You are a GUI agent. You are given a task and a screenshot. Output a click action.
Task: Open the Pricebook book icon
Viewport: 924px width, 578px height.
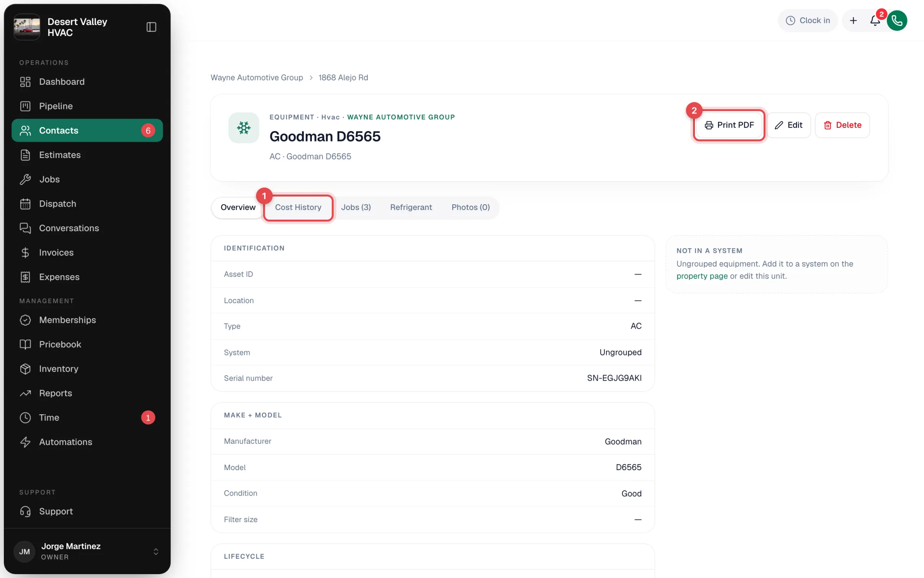(25, 344)
